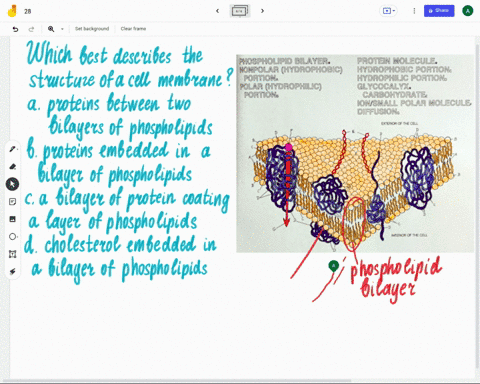
Task: Select the Eraser tool
Action: pyautogui.click(x=13, y=166)
